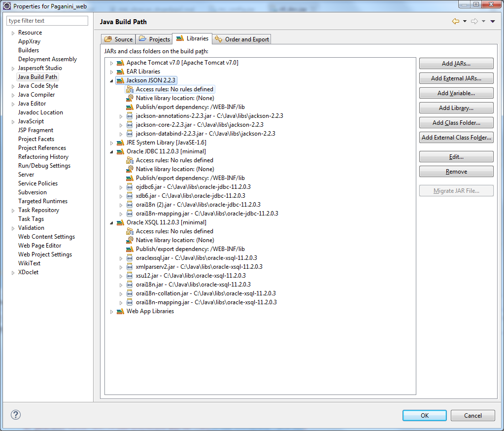504x431 pixels.
Task: Collapse the Jackson JSON 2.2.3 node
Action: [x=111, y=81]
